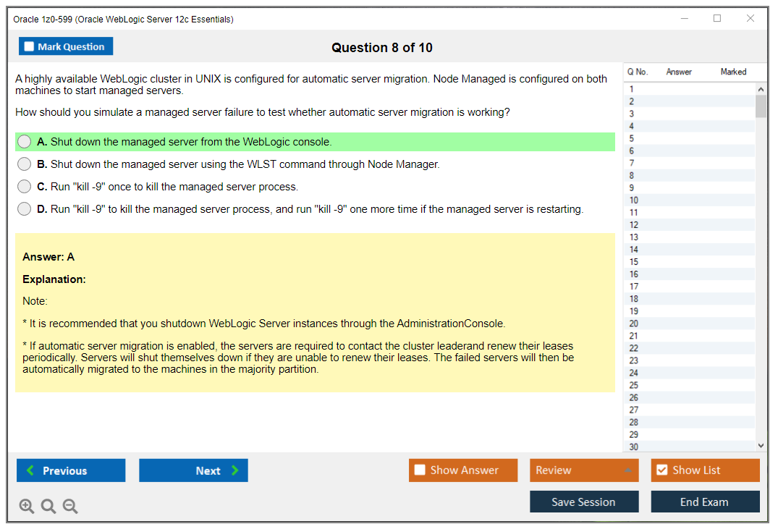Click the zoom out magnifier icon
Screen dimensions: 778x532
70,506
